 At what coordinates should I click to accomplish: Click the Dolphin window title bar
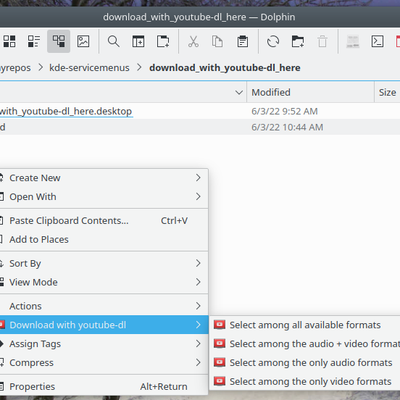pyautogui.click(x=199, y=17)
